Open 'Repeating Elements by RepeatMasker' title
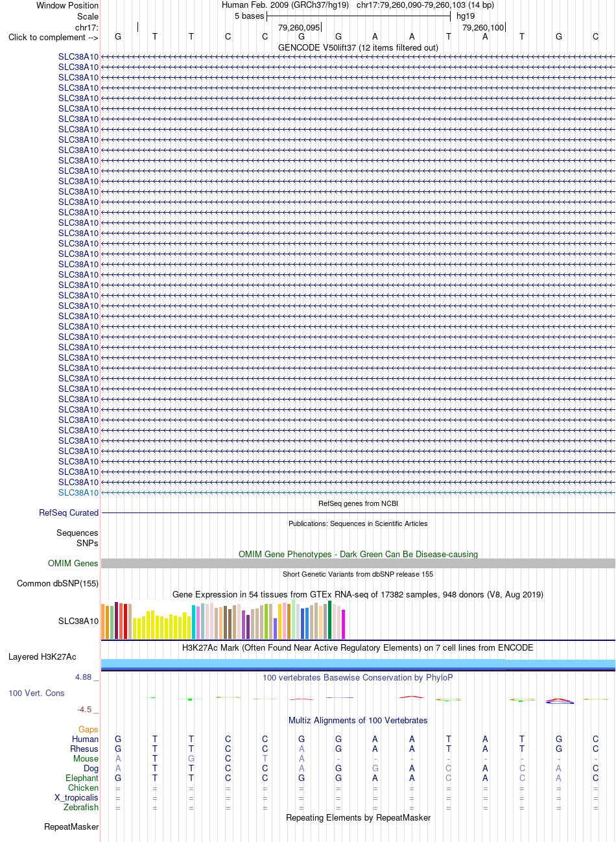This screenshot has height=842, width=616. click(x=358, y=817)
